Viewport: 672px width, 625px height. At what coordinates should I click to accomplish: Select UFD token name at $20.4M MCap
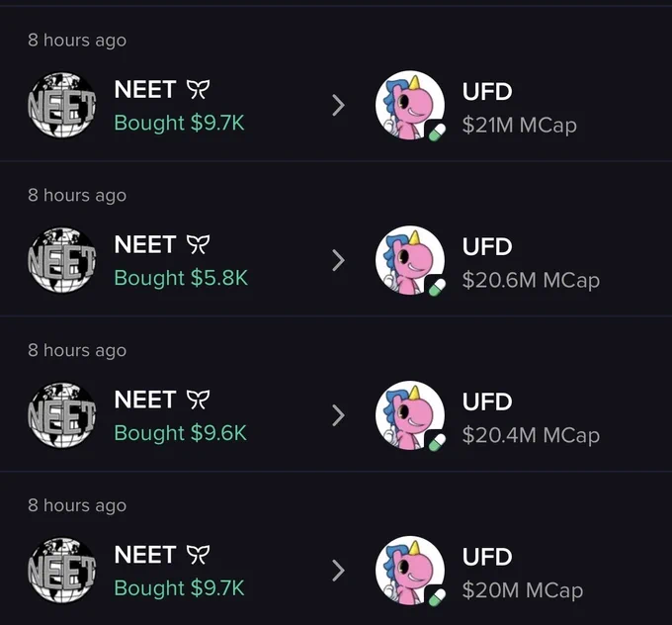pos(487,402)
